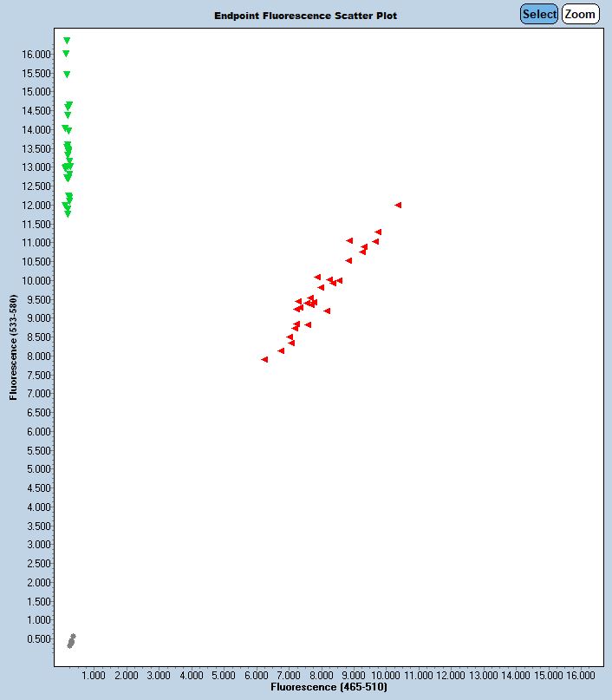Click the 1.000 tick label on the x-axis
This screenshot has height=700, width=612.
93,675
